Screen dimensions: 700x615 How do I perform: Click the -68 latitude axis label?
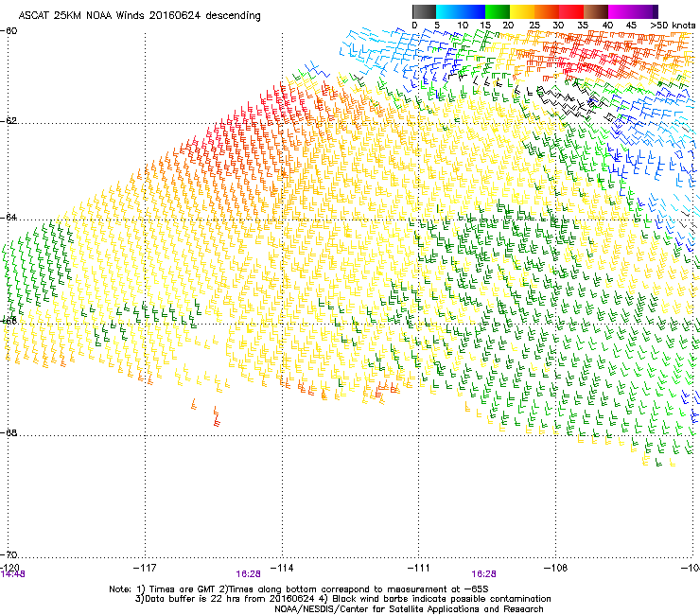(x=9, y=432)
